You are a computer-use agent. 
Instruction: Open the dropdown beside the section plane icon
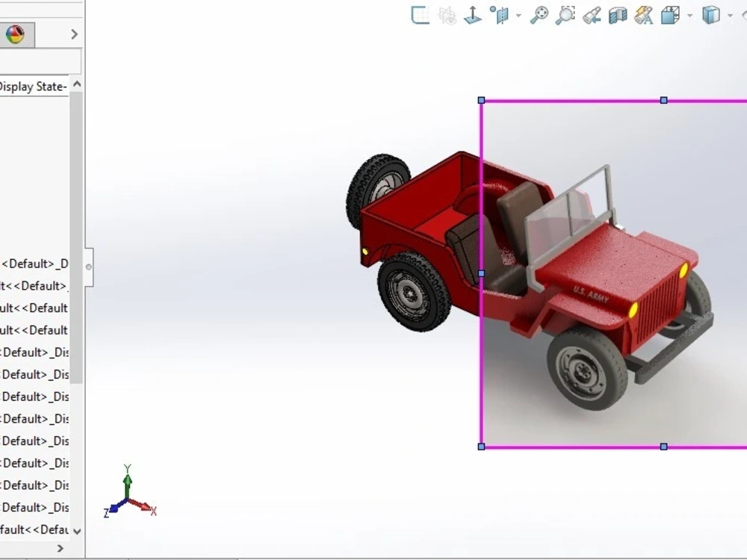[x=518, y=15]
